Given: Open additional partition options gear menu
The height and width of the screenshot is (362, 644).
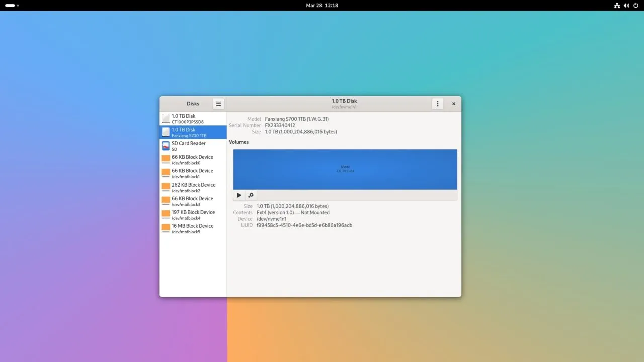Looking at the screenshot, I should pyautogui.click(x=251, y=195).
